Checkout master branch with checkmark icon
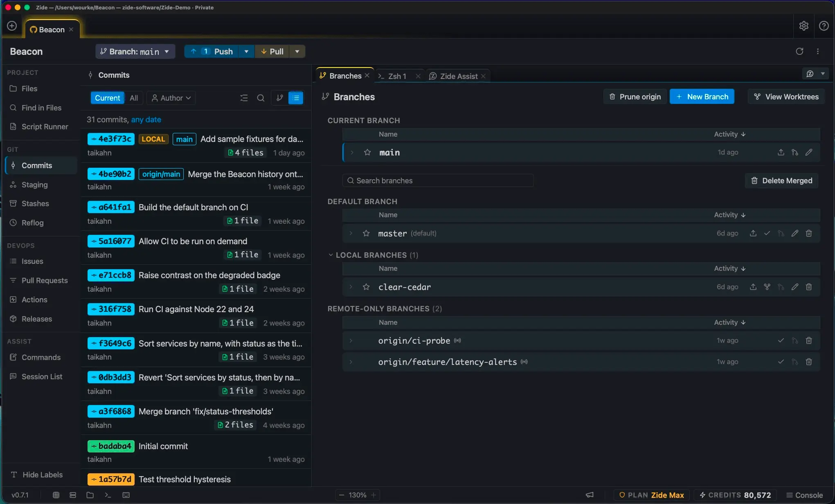Screen dimensions: 835x504 pos(767,233)
